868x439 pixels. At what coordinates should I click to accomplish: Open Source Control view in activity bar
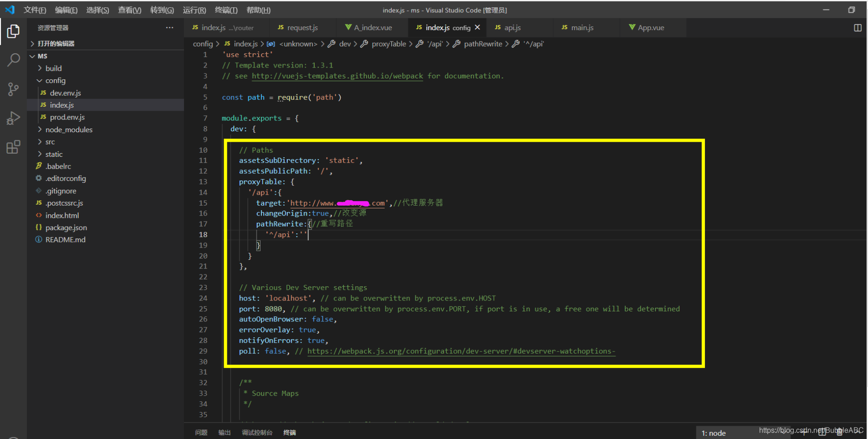coord(13,89)
